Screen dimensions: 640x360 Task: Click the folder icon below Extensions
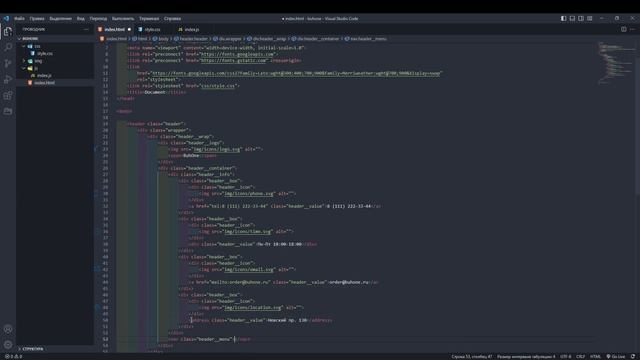point(8,111)
